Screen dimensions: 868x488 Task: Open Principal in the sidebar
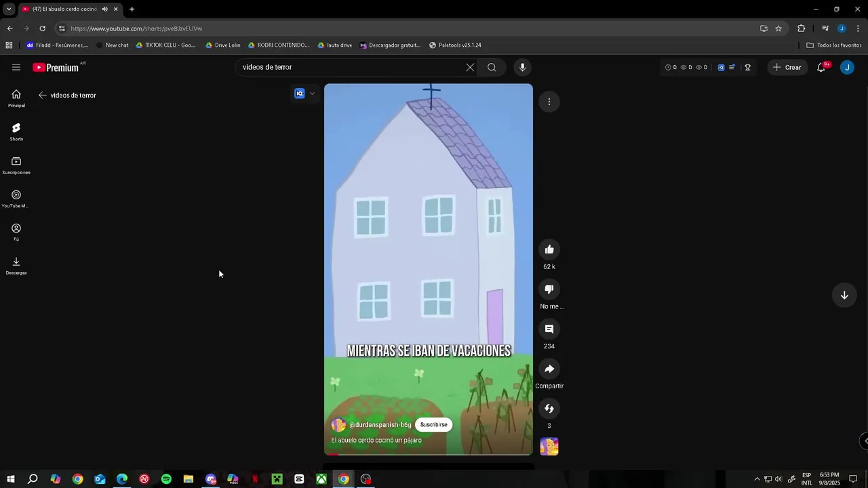point(16,99)
